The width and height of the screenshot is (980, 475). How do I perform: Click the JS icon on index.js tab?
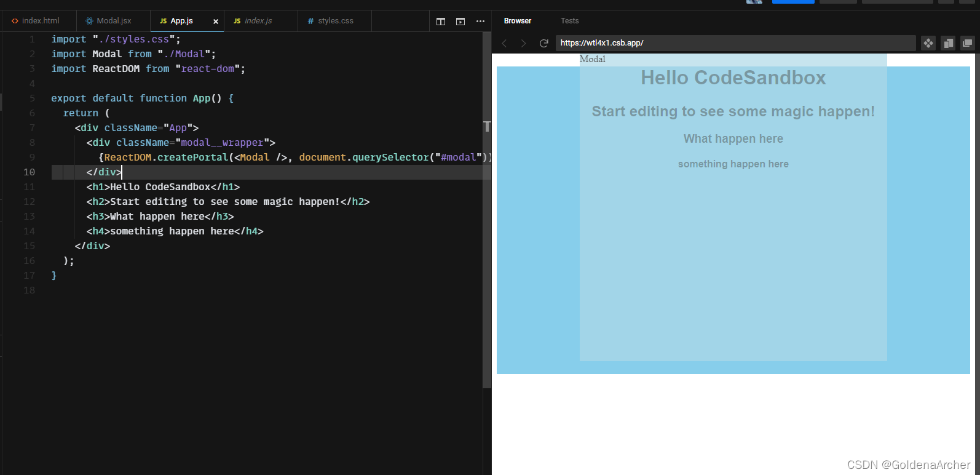[x=237, y=21]
